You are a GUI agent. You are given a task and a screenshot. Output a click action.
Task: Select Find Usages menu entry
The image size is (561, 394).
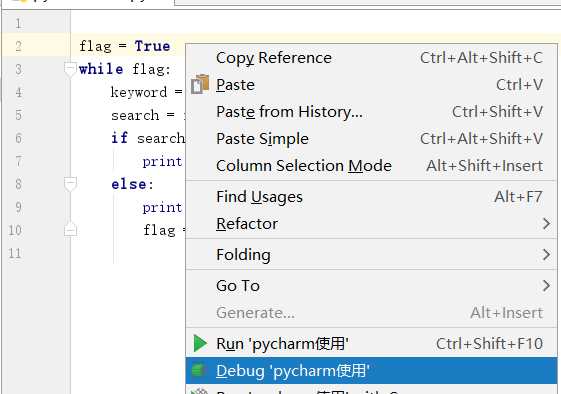tap(371, 197)
